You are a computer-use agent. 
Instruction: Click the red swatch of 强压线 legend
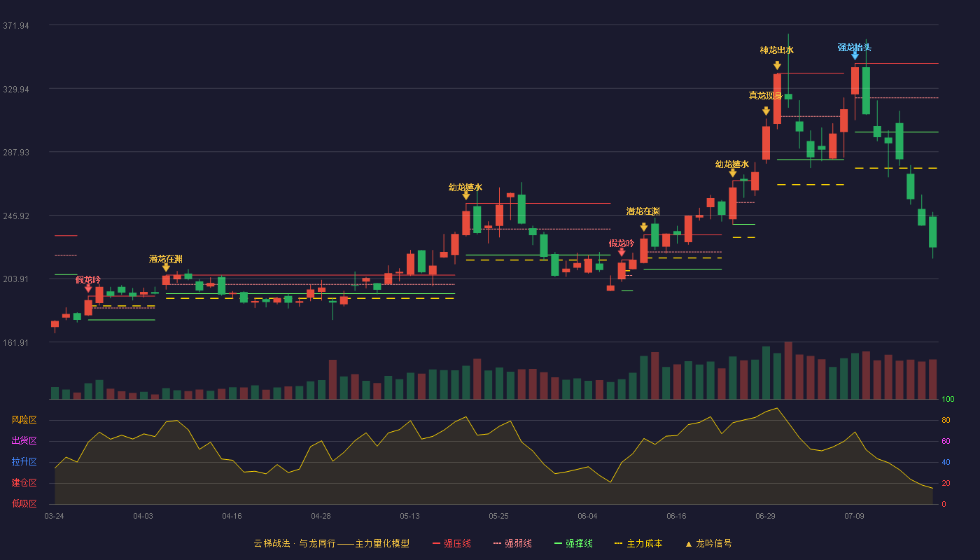[437, 543]
